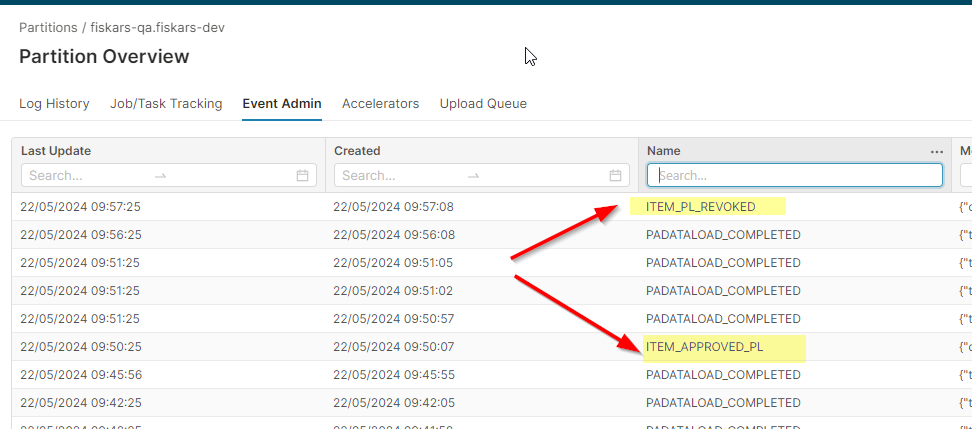Sort by the Created column header
The width and height of the screenshot is (972, 429).
tap(357, 151)
